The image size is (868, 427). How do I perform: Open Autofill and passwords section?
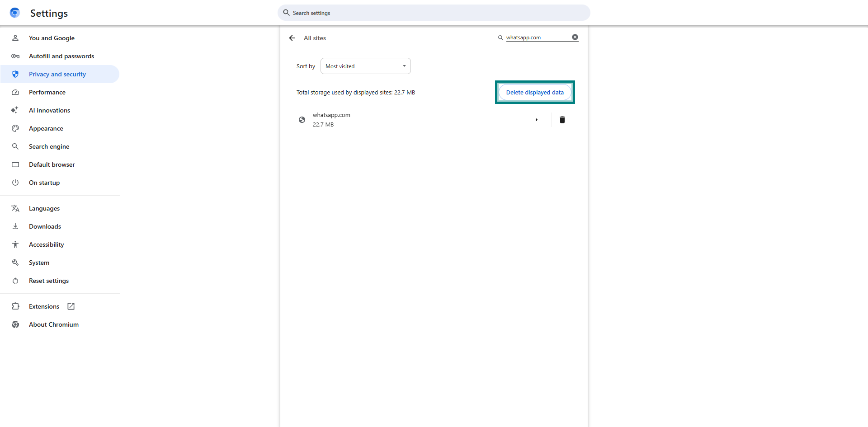click(60, 56)
